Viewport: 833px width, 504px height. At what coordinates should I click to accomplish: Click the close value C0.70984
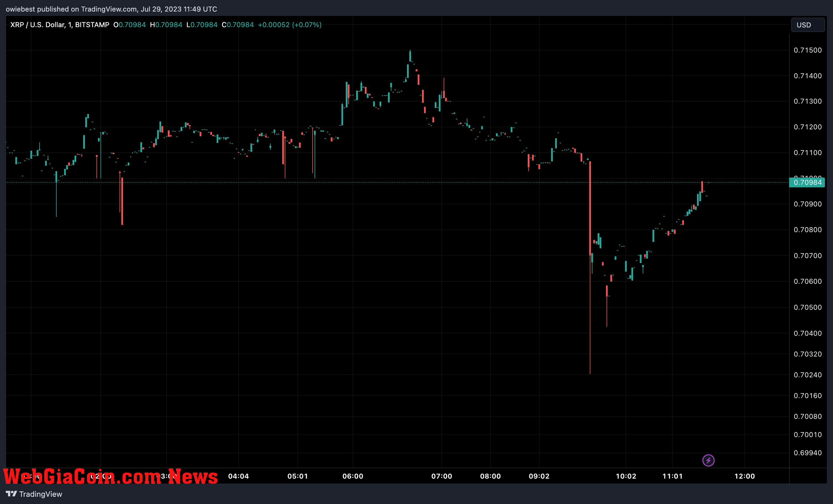click(238, 25)
